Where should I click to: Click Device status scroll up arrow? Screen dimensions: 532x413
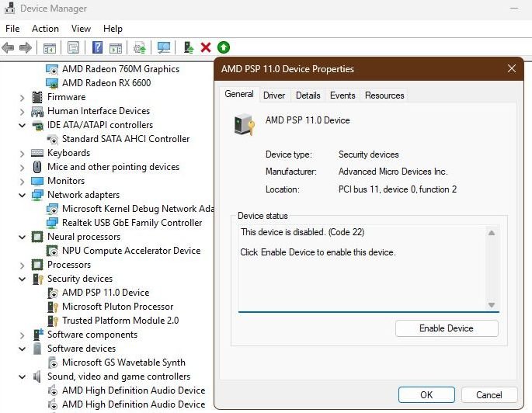click(492, 233)
